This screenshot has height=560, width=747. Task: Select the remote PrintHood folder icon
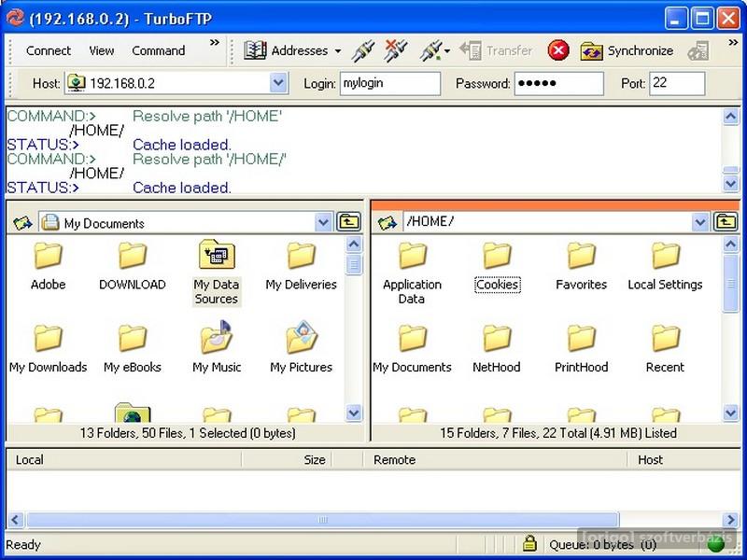pos(581,338)
